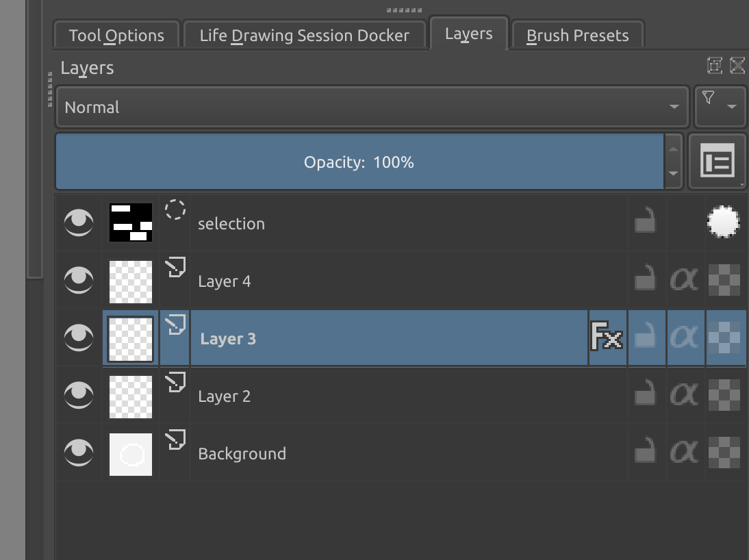This screenshot has width=749, height=560.
Task: Click the Fx layer style icon on Layer 3
Action: [607, 338]
